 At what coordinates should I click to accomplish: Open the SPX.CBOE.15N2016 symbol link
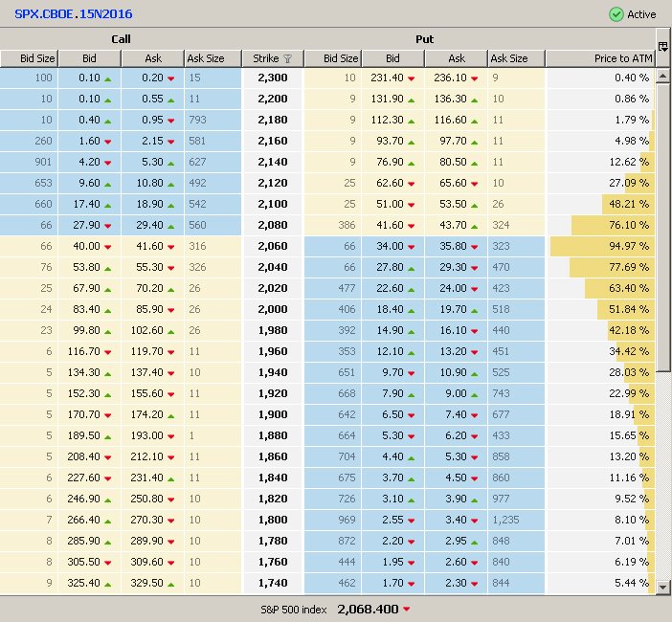pyautogui.click(x=74, y=14)
